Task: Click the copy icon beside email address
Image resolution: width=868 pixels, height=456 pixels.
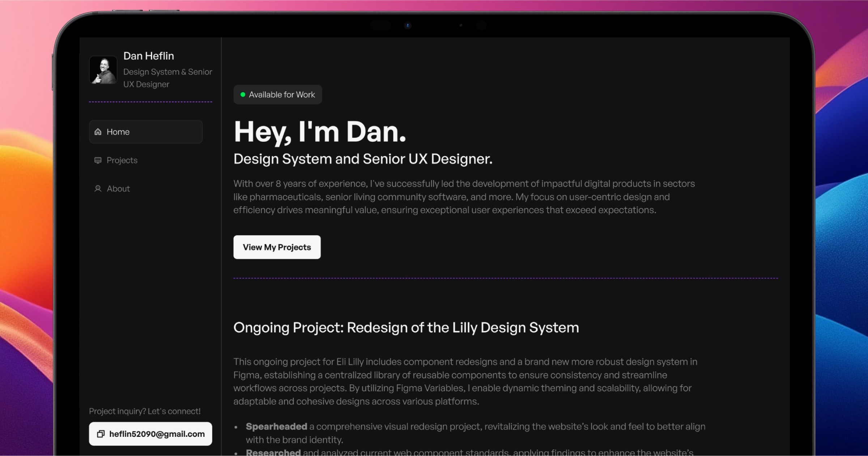Action: click(x=101, y=434)
